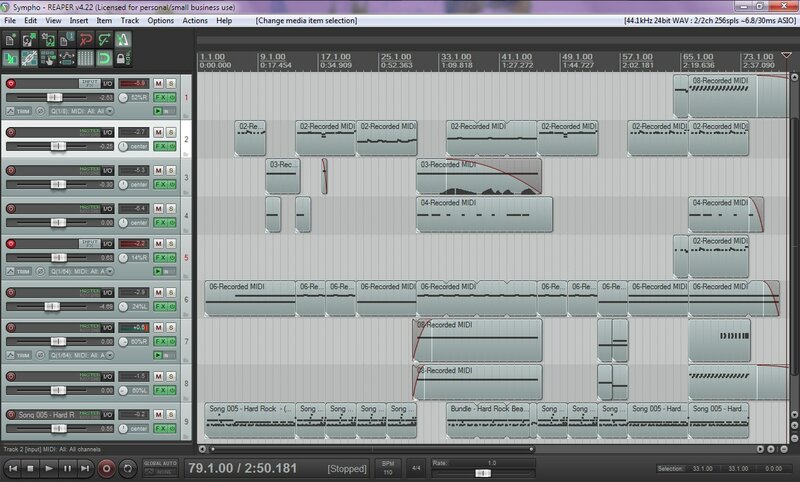Solo track 2

pyautogui.click(x=171, y=131)
